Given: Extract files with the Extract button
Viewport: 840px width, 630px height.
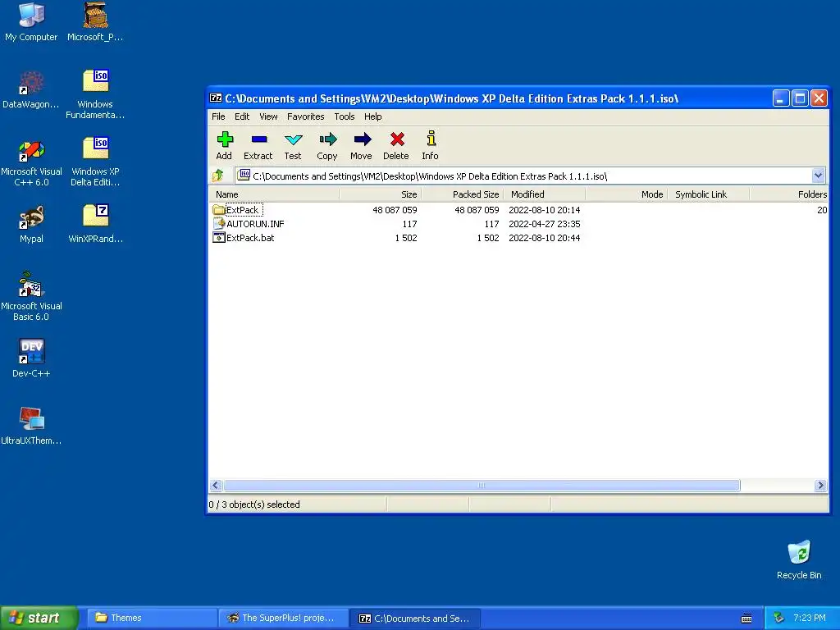Looking at the screenshot, I should [258, 146].
